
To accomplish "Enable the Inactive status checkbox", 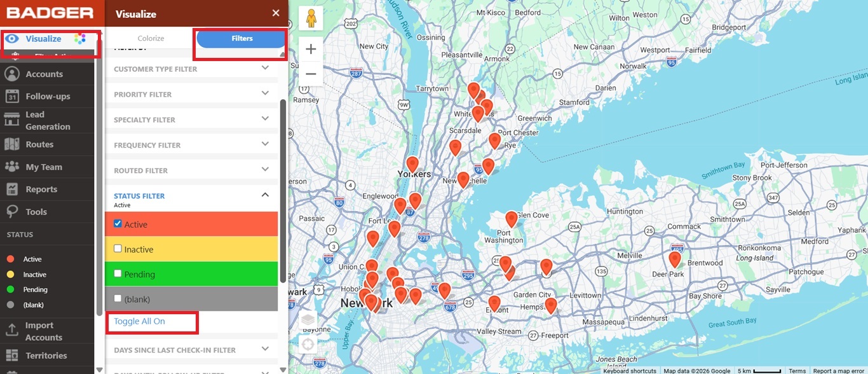I will click(x=118, y=249).
